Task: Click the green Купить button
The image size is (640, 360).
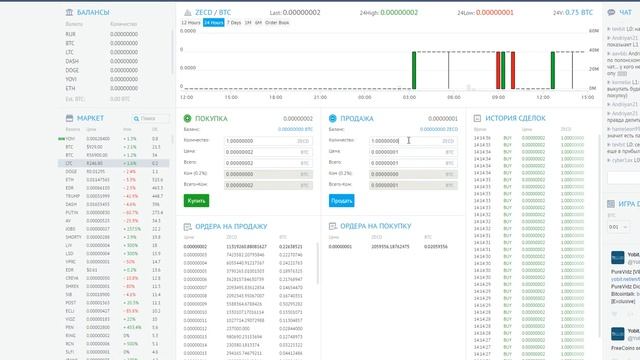Action: pyautogui.click(x=196, y=201)
